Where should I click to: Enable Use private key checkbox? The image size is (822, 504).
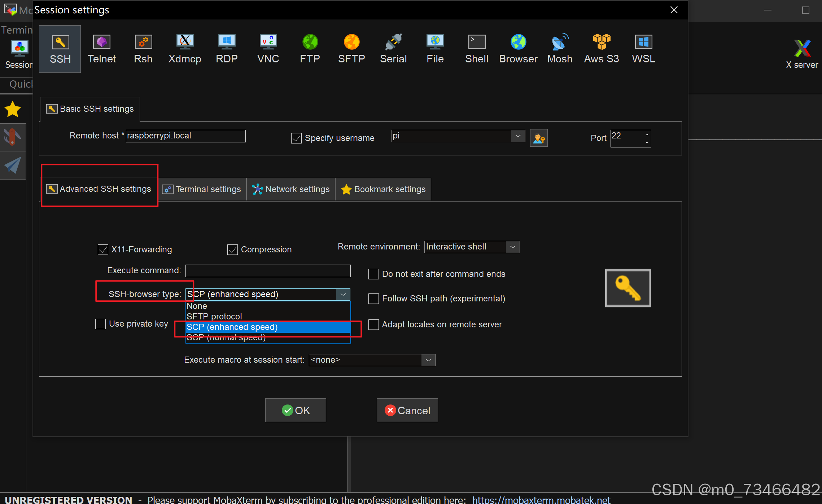coord(101,324)
